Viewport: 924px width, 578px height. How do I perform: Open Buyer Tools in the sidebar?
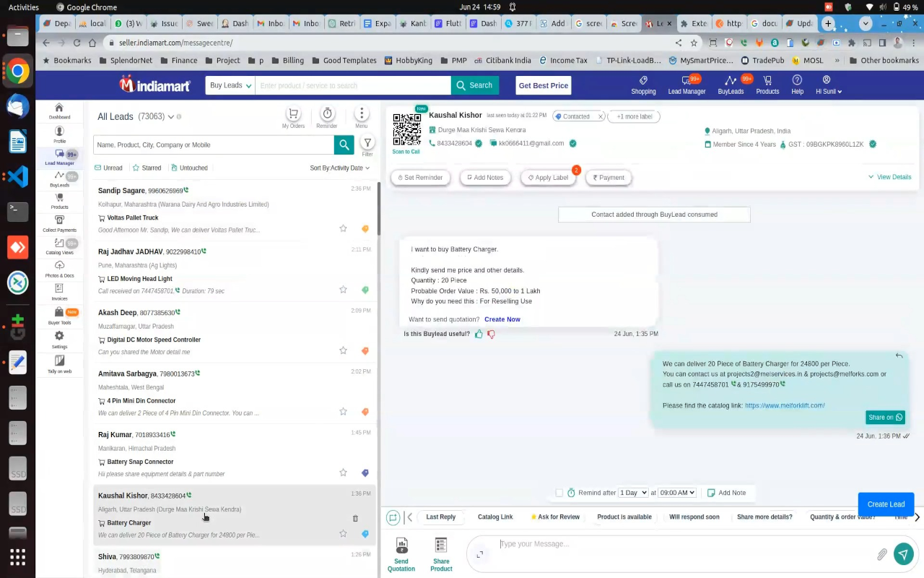click(x=59, y=316)
